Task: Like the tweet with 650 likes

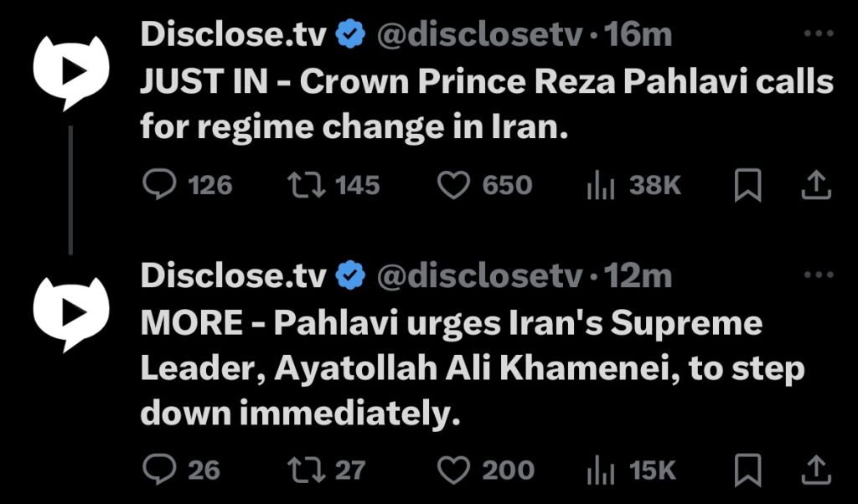Action: pos(453,185)
